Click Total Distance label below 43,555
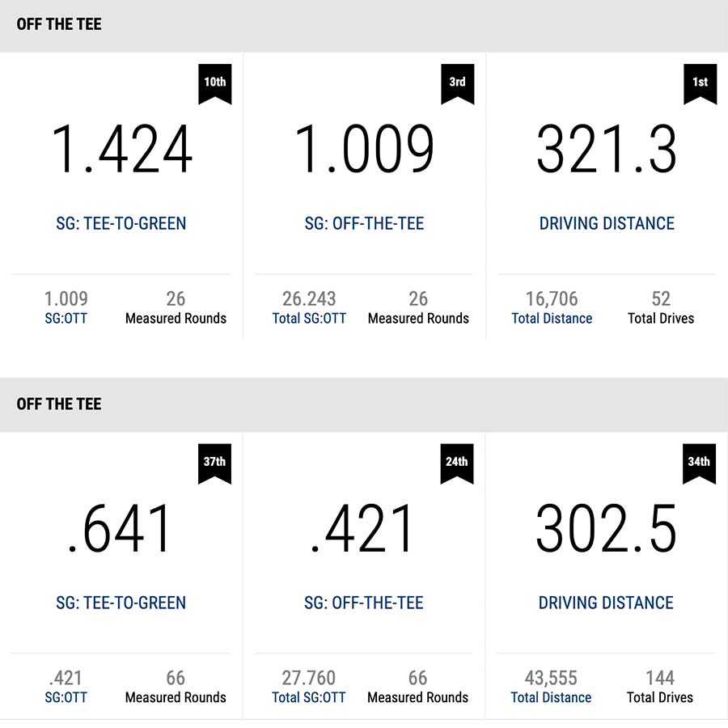728x728 pixels. (x=551, y=697)
